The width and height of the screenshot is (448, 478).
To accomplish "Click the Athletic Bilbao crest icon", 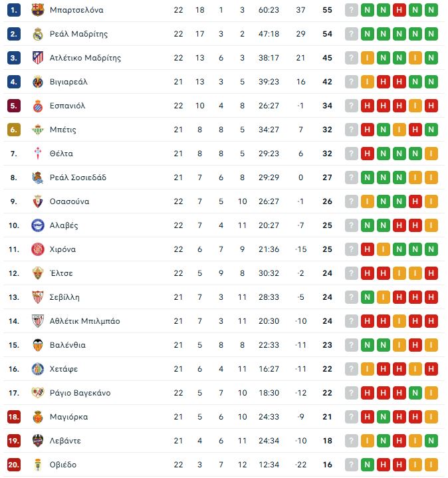I will pyautogui.click(x=37, y=321).
